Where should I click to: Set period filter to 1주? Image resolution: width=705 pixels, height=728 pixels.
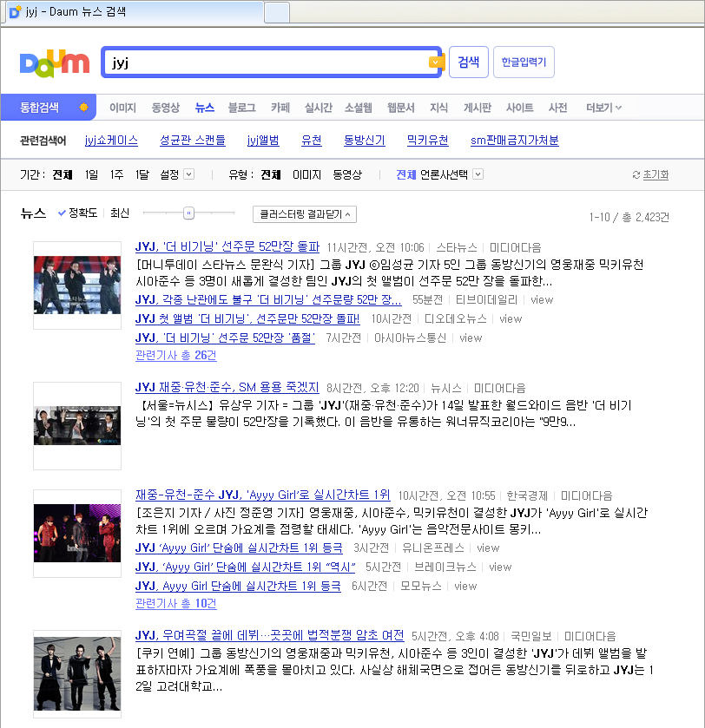(x=116, y=174)
